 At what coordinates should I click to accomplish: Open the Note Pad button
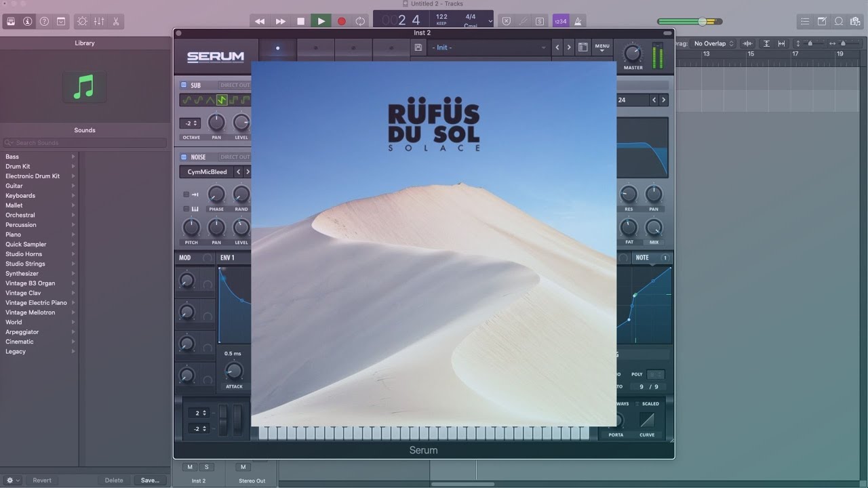(822, 21)
